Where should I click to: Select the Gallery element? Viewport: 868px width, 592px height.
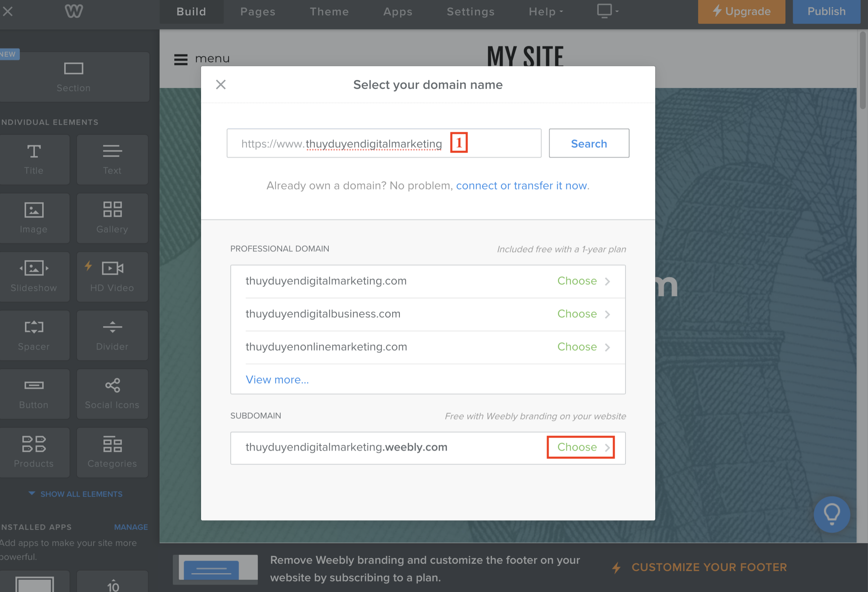[112, 218]
